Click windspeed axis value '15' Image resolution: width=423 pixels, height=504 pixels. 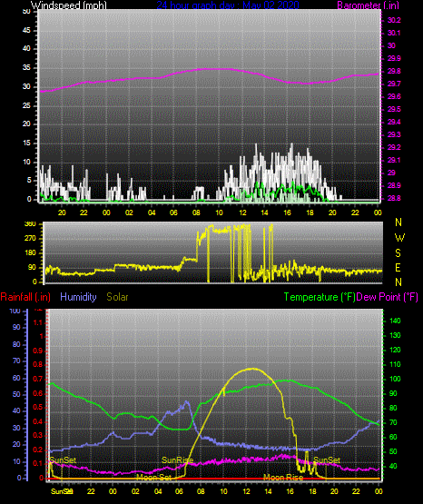[26, 143]
